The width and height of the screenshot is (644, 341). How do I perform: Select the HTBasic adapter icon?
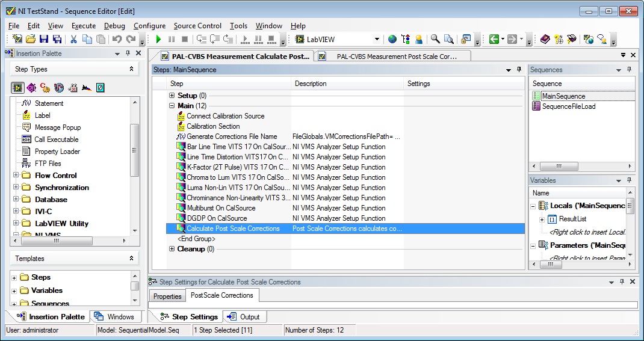(86, 87)
